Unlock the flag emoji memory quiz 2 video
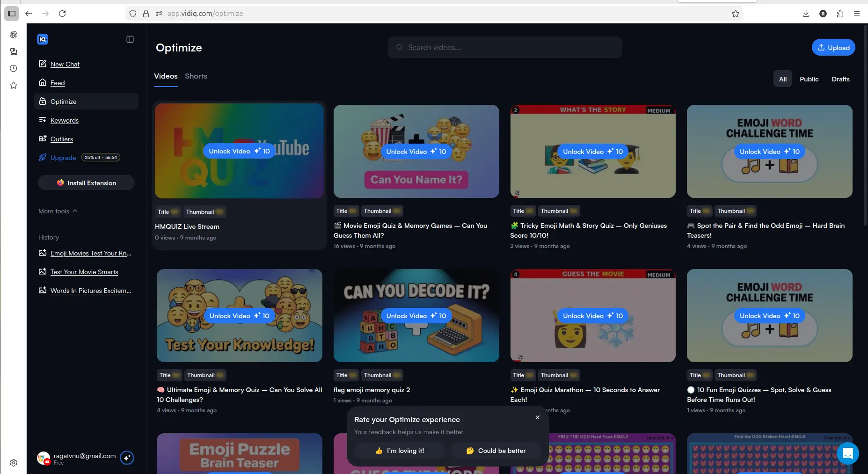Screen dimensions: 868x474 (x=416, y=316)
